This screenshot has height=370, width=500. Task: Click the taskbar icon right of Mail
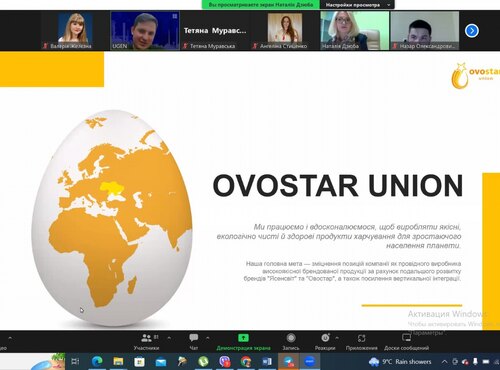coord(182,362)
